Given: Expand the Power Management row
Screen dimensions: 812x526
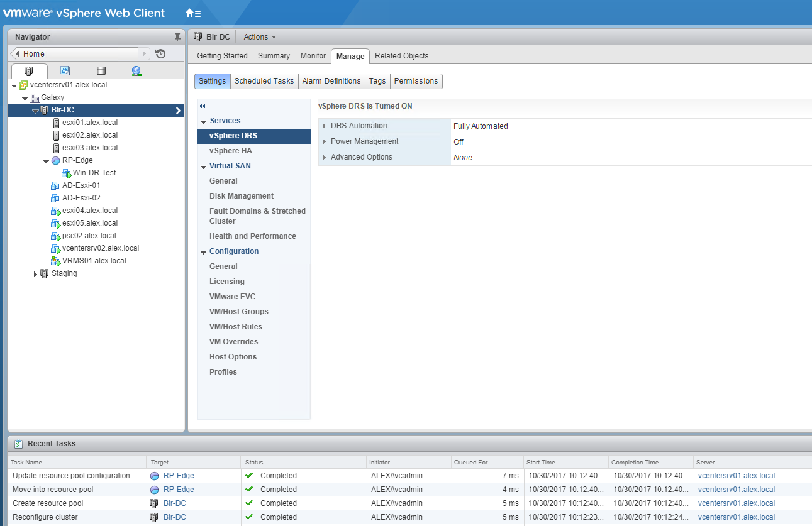Looking at the screenshot, I should point(324,142).
